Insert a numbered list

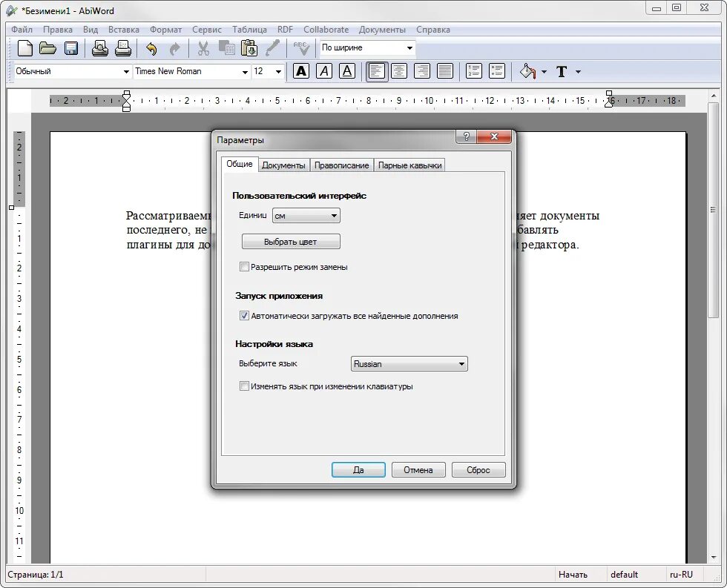pos(474,71)
